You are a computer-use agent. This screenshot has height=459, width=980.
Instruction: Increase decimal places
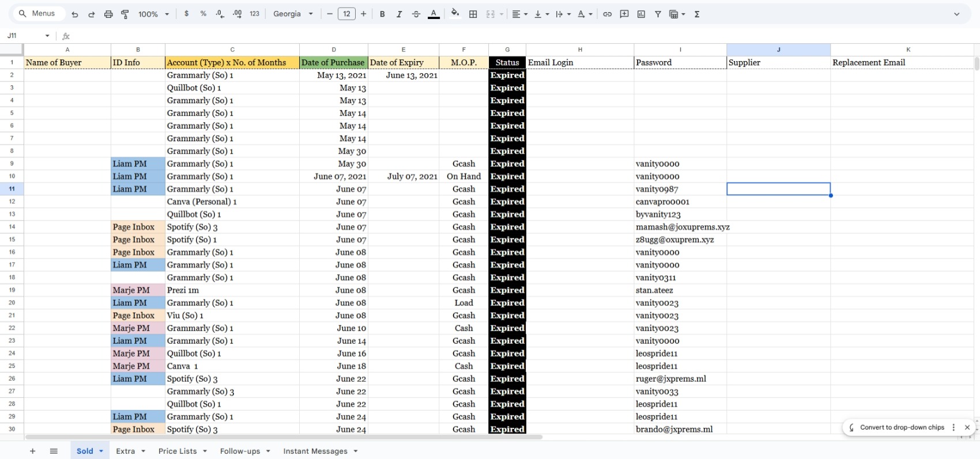[x=238, y=14]
